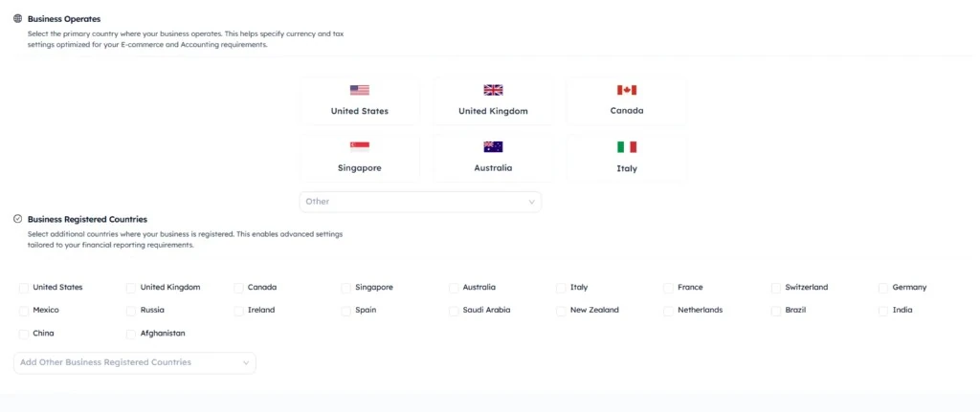Check the Afghanistan checkbox

[x=130, y=334]
